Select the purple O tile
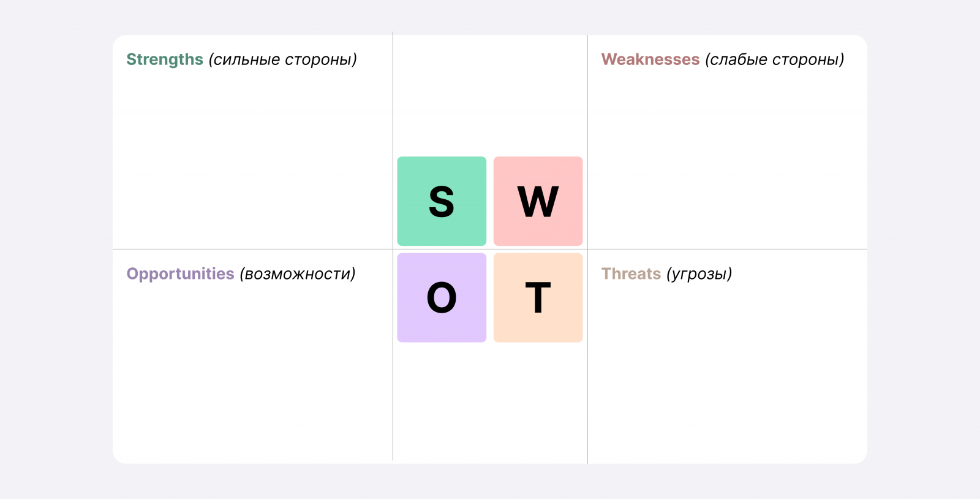Viewport: 980px width, 499px height. click(442, 297)
